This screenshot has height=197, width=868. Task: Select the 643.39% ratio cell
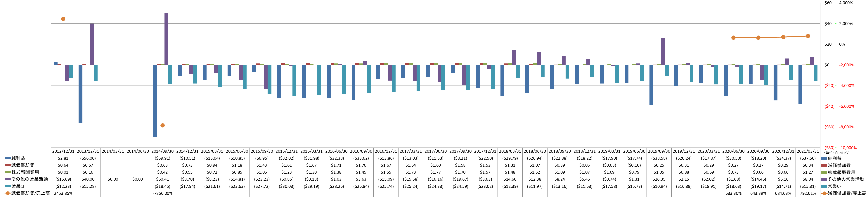pyautogui.click(x=758, y=193)
